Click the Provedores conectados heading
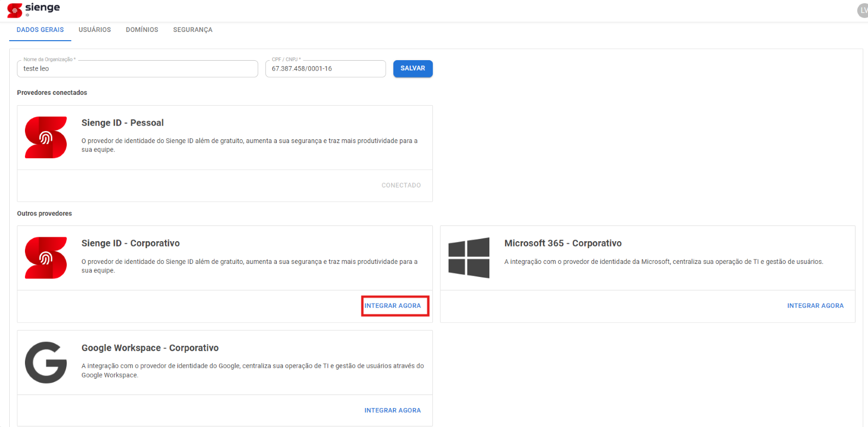The image size is (868, 427). click(52, 93)
